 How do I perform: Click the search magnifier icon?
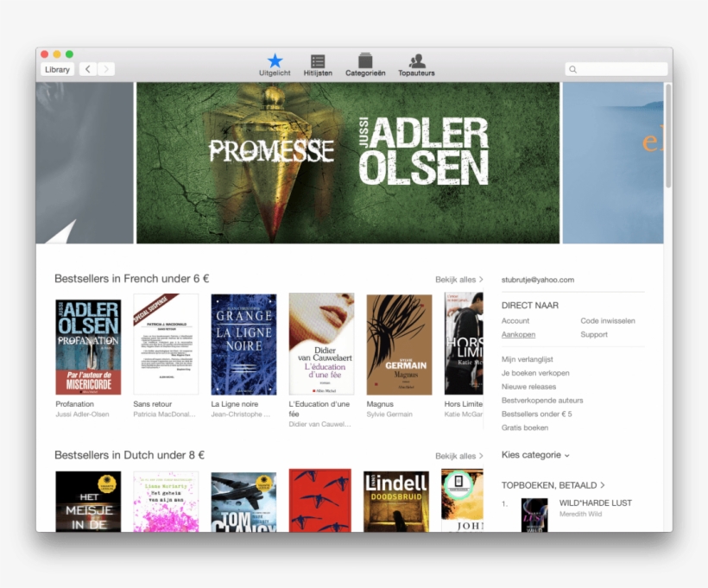(573, 69)
